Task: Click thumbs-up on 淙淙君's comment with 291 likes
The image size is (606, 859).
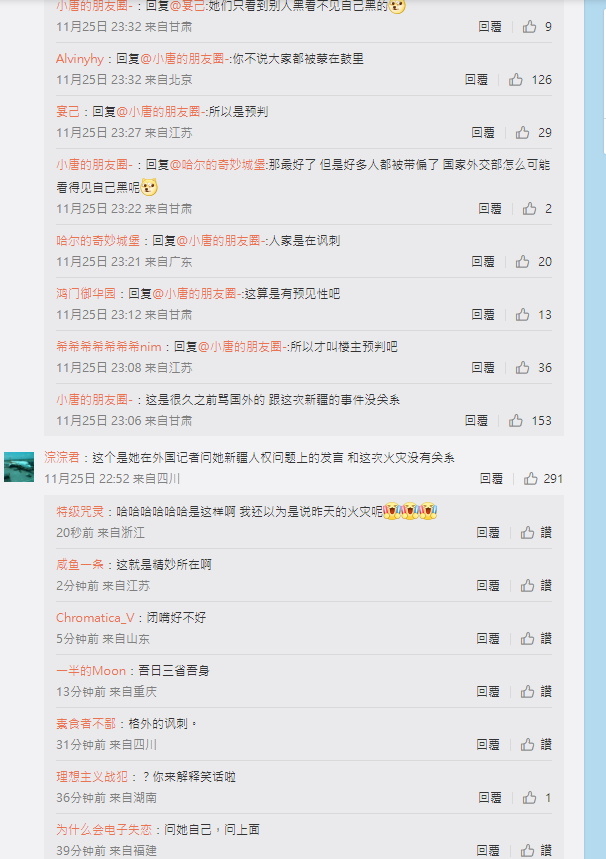Action: click(x=530, y=479)
